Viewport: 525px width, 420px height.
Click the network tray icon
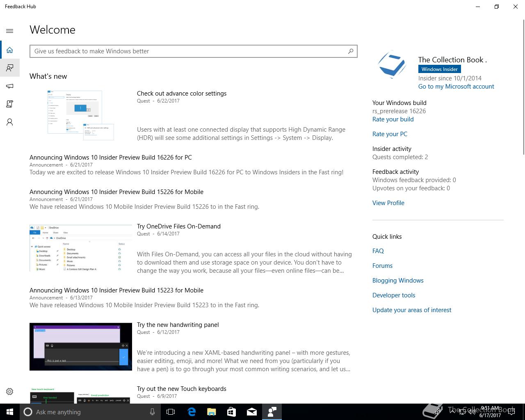coord(462,412)
